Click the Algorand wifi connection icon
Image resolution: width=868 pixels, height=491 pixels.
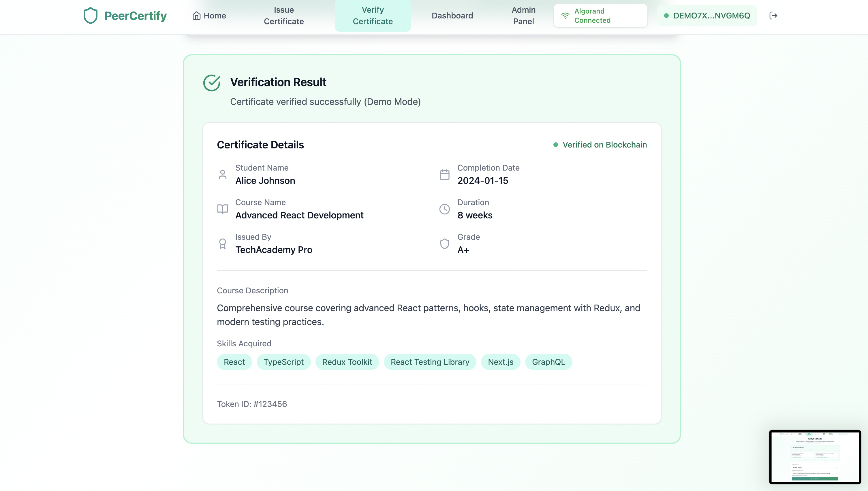tap(565, 16)
